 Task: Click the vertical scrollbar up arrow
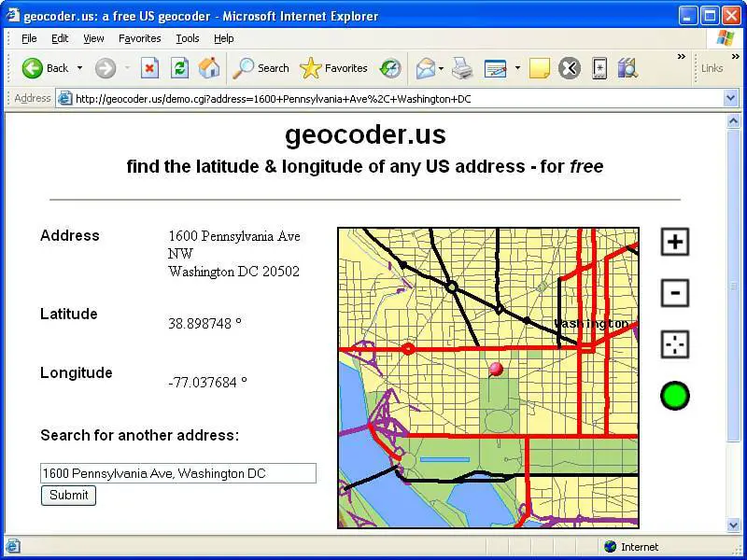click(734, 121)
